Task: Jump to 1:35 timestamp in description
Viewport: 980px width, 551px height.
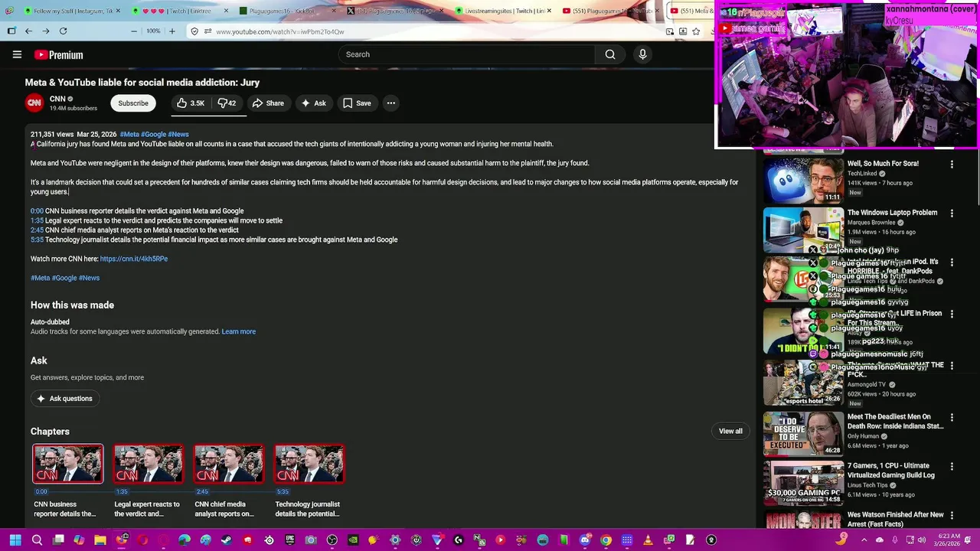Action: click(37, 220)
